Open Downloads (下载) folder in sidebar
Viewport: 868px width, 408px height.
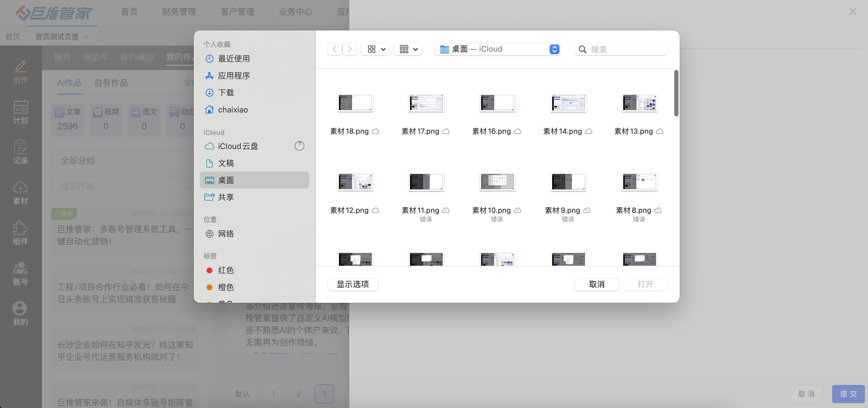point(225,93)
